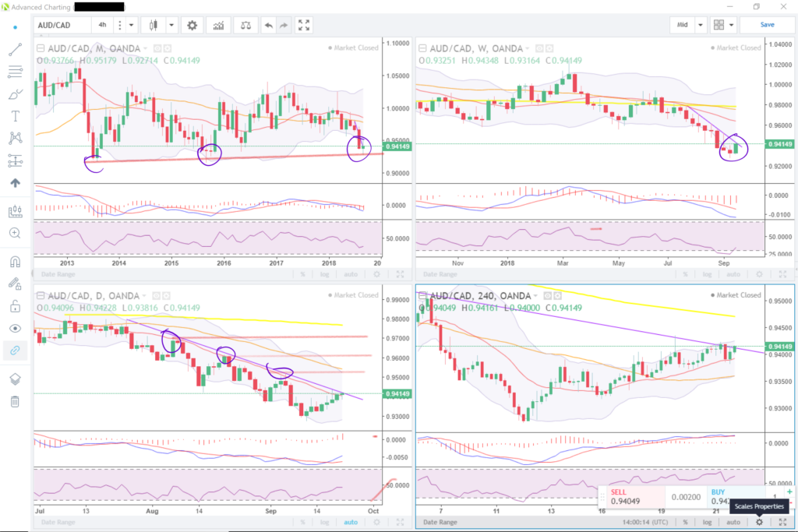This screenshot has width=798, height=532.
Task: Expand the candlestick chart style dropdown
Action: (x=171, y=25)
